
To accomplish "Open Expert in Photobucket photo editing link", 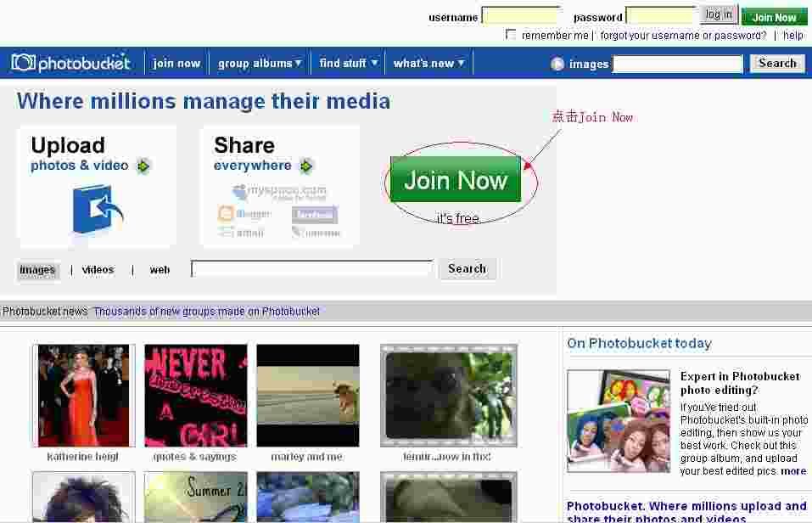I will coord(740,383).
